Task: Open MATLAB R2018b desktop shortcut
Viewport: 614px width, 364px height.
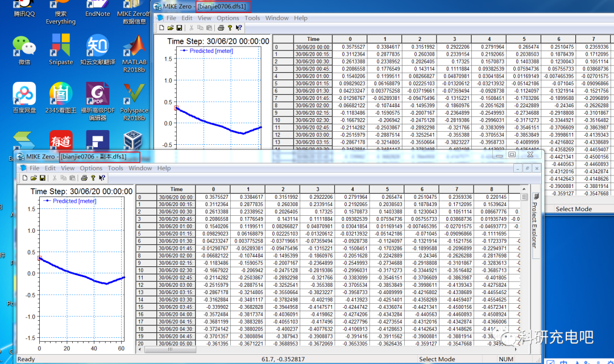Action: pos(134,53)
